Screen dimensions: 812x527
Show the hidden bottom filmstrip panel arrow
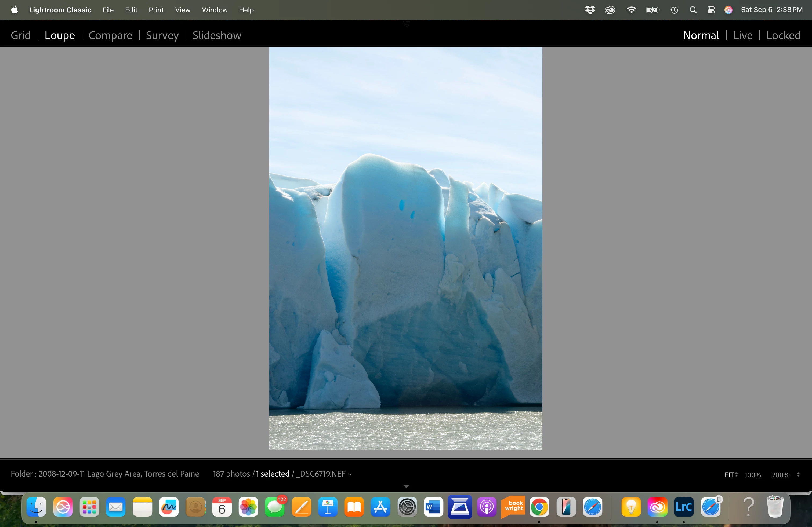(406, 486)
